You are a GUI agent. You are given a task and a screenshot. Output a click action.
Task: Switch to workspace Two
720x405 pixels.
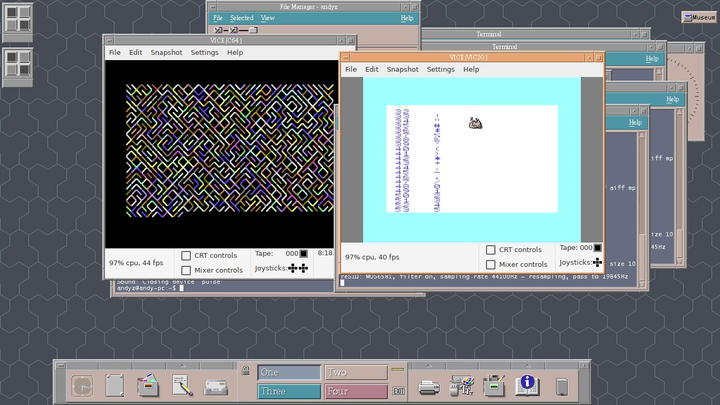click(356, 372)
